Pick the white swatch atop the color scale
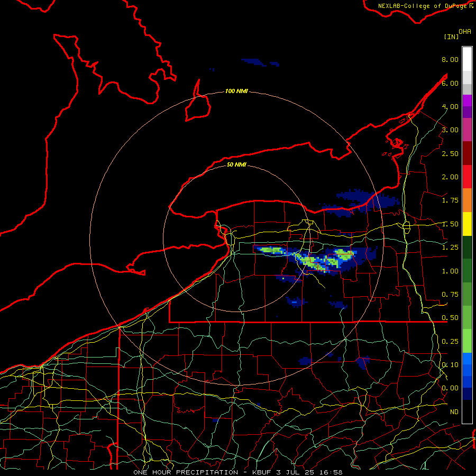Image resolution: width=476 pixels, height=476 pixels. 467,59
